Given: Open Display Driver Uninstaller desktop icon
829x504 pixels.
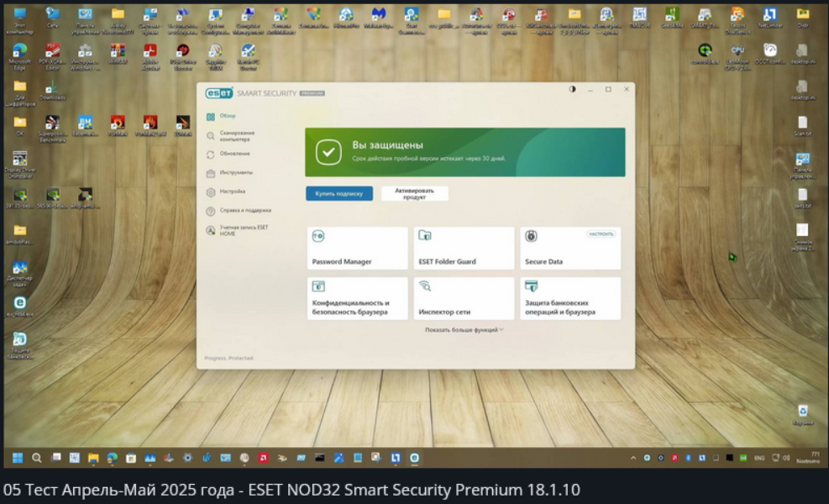Looking at the screenshot, I should pos(19,165).
